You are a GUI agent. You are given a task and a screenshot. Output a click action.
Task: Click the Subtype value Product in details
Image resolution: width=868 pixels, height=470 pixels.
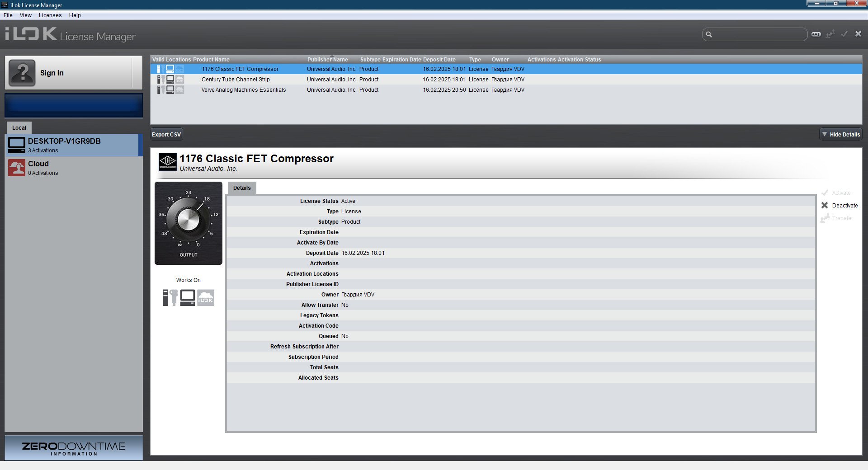[351, 222]
